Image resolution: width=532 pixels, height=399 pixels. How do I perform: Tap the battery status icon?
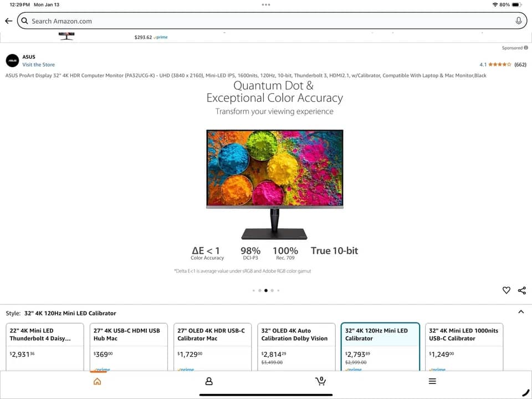coord(516,5)
